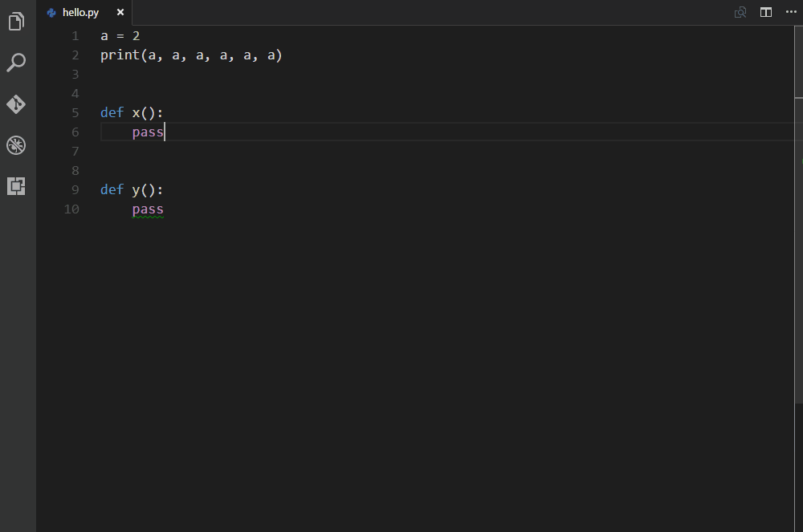Viewport: 803px width, 532px height.
Task: Click the Open Preview icon
Action: click(740, 12)
